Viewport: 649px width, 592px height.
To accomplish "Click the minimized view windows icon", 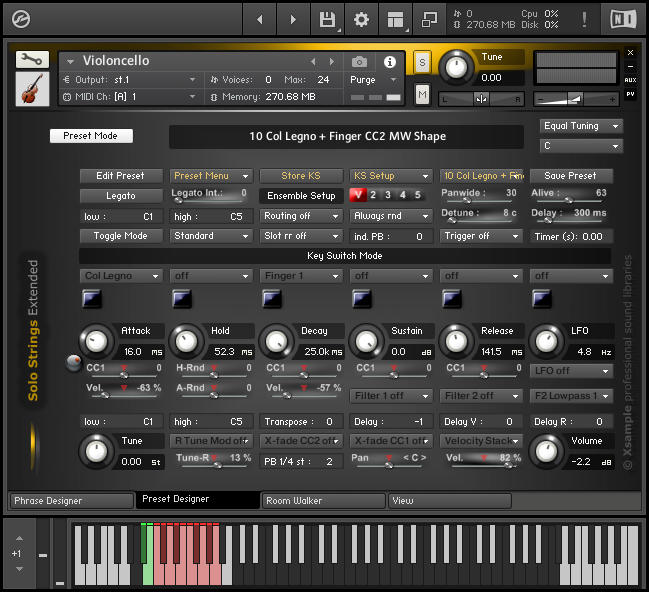I will point(429,19).
